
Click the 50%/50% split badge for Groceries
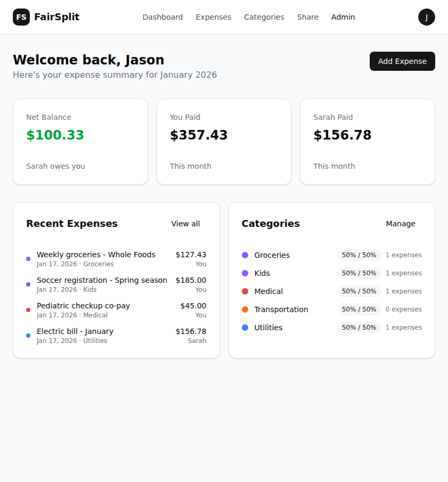[x=359, y=255]
